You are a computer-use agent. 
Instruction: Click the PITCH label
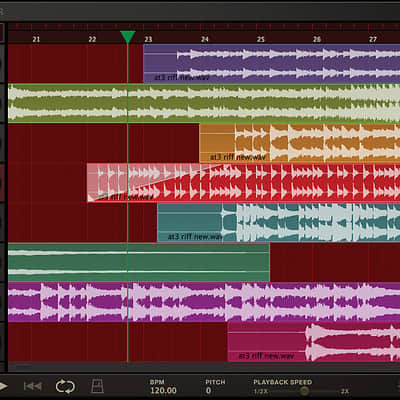(x=215, y=382)
